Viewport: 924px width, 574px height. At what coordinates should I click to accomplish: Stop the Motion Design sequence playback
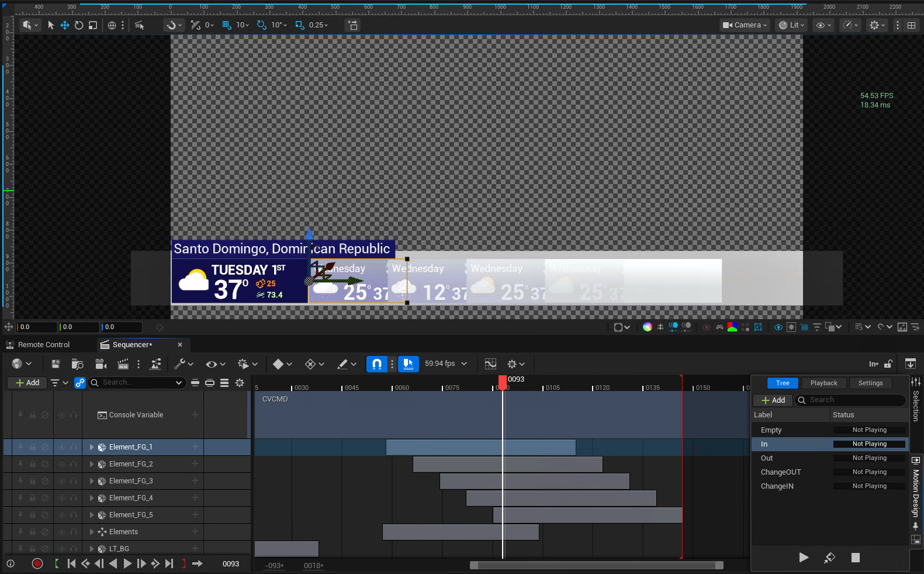click(x=856, y=558)
